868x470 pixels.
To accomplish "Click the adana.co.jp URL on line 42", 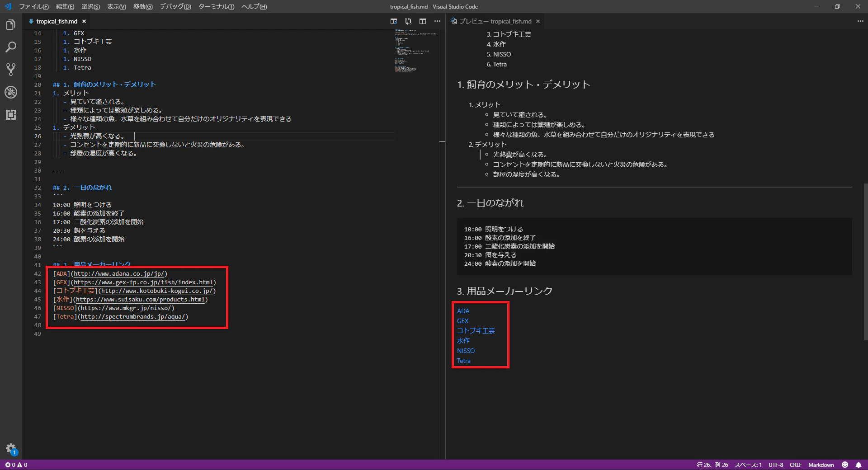I will pyautogui.click(x=119, y=273).
